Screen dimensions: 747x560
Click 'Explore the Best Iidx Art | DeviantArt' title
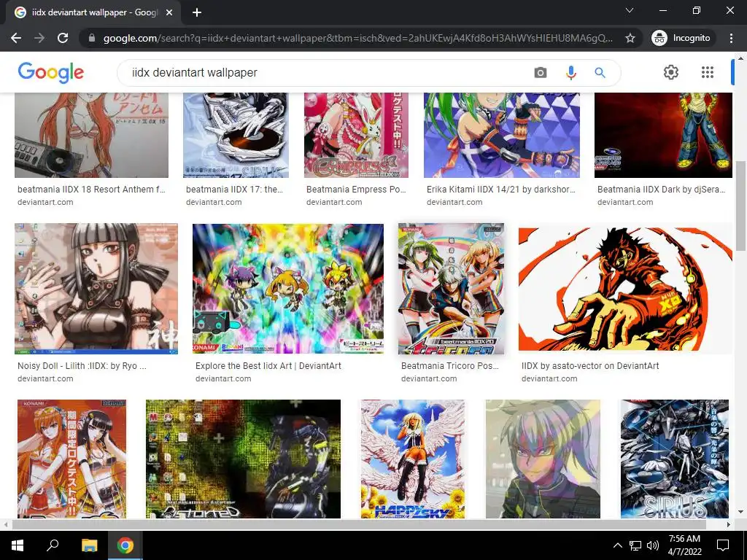click(268, 366)
